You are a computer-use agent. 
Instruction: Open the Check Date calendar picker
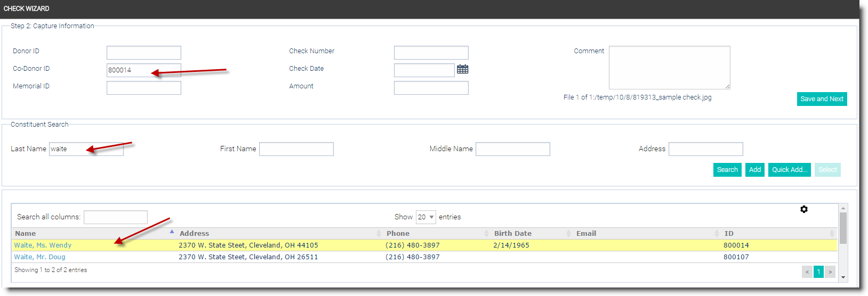tap(463, 69)
